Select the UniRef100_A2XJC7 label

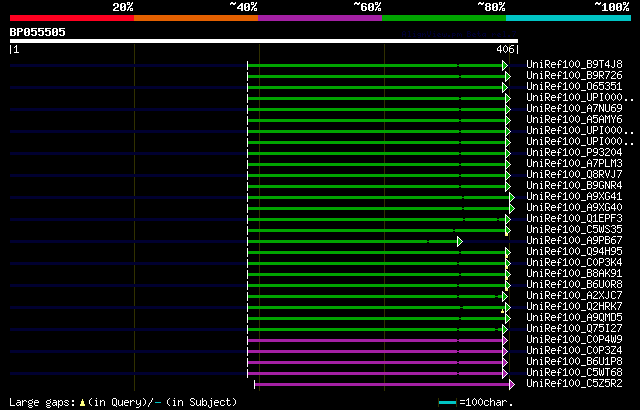click(574, 295)
